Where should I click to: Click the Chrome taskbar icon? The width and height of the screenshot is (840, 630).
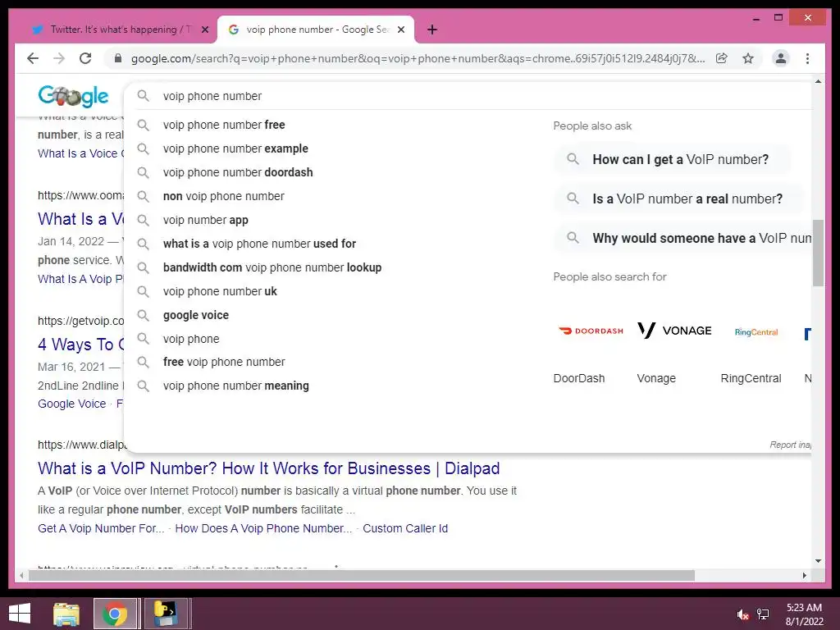click(x=115, y=614)
